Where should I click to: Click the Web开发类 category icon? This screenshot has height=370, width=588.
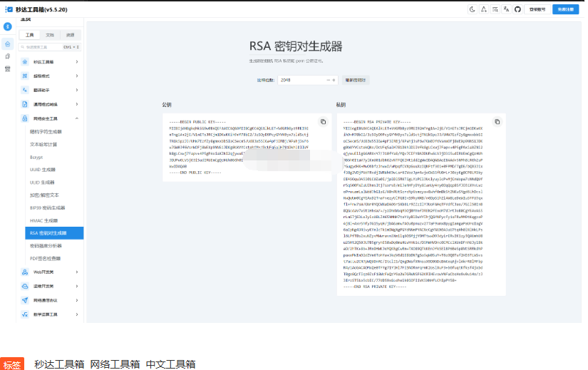25,272
